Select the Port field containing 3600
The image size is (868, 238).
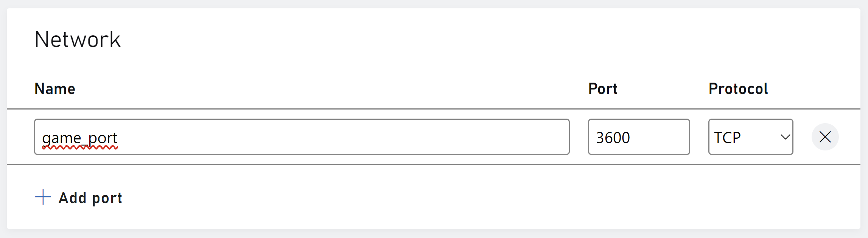tap(639, 137)
